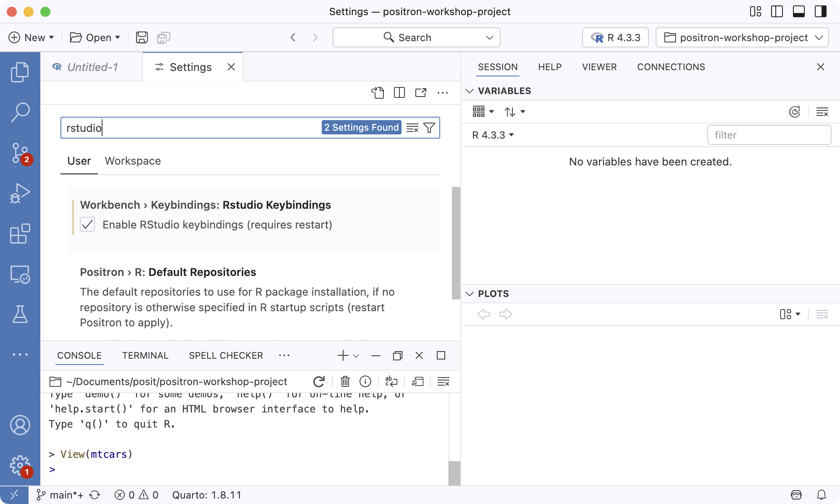This screenshot has width=840, height=504.
Task: Open the Manage gear menu
Action: 20,465
